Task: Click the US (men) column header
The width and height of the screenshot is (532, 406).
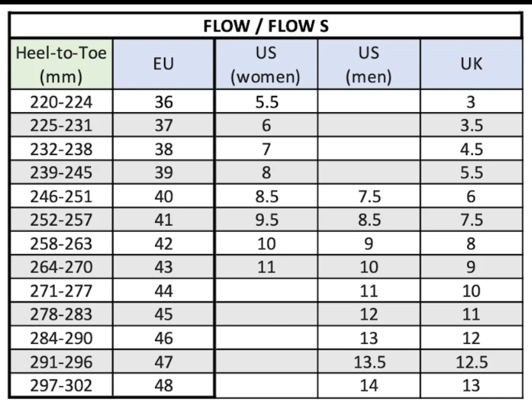Action: [369, 64]
